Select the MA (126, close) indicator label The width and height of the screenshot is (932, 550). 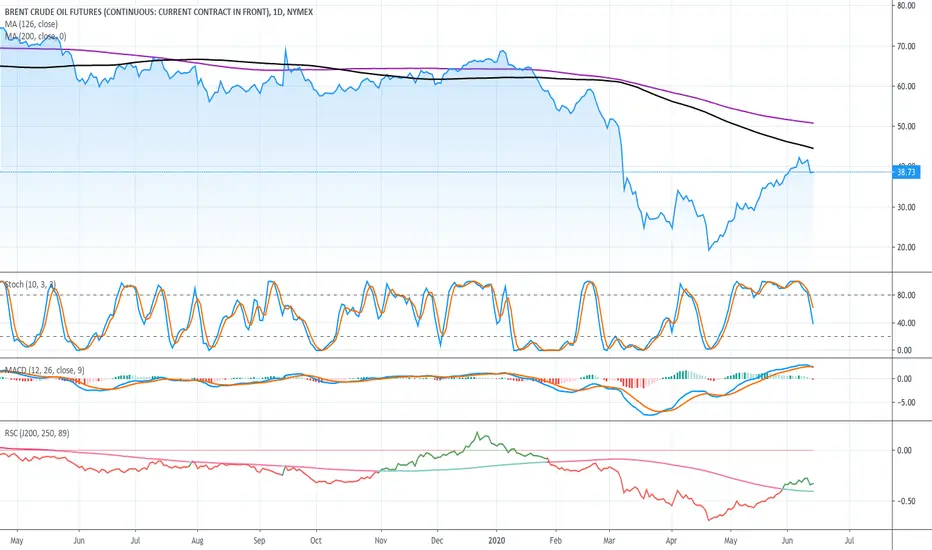pos(32,24)
